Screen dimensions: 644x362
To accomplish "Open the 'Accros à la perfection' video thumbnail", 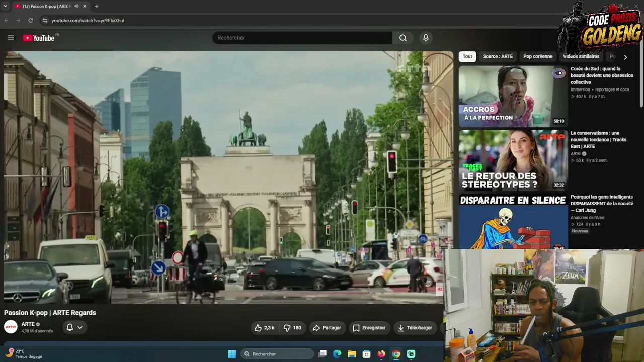I will click(x=513, y=97).
